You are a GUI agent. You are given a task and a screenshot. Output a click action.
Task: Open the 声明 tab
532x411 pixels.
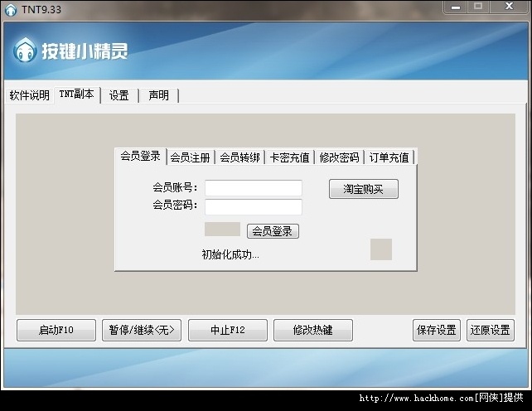(158, 95)
